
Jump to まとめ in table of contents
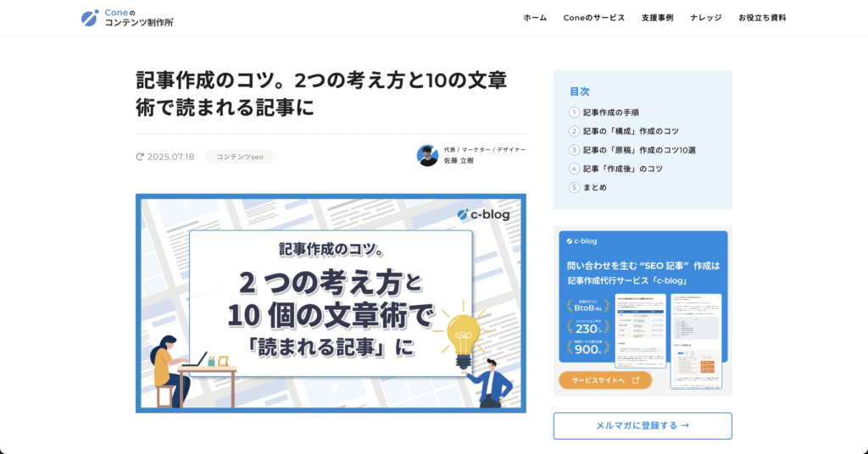click(594, 187)
